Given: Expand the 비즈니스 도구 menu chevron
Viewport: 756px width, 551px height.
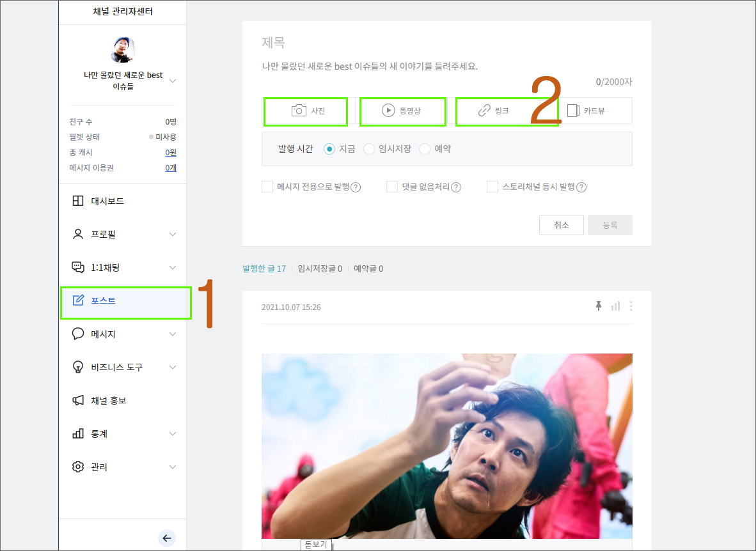Looking at the screenshot, I should (x=173, y=368).
